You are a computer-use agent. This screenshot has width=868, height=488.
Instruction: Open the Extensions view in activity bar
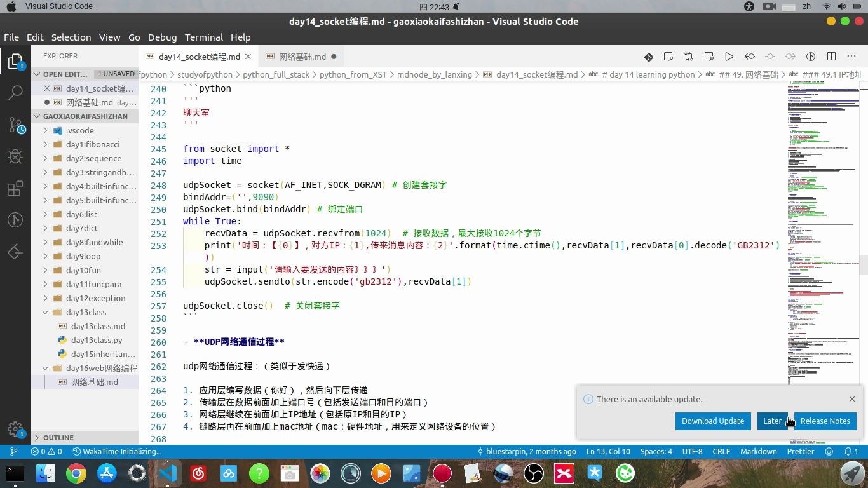(15, 189)
